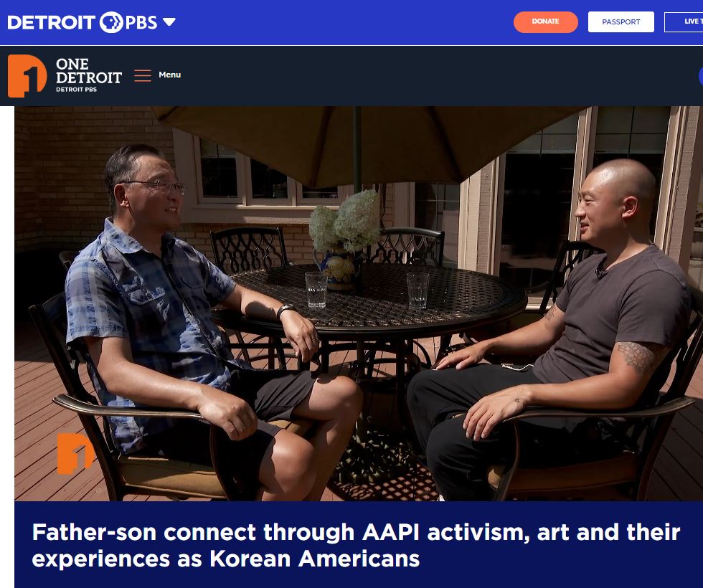This screenshot has height=588, width=703.
Task: Click the orange One Detroit watermark in video
Action: pyautogui.click(x=75, y=453)
